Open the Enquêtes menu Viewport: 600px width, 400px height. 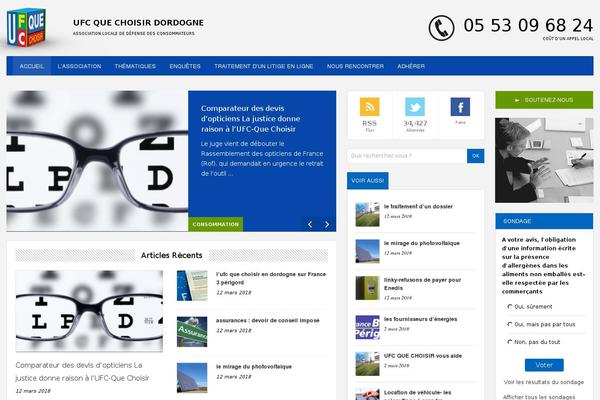[185, 66]
